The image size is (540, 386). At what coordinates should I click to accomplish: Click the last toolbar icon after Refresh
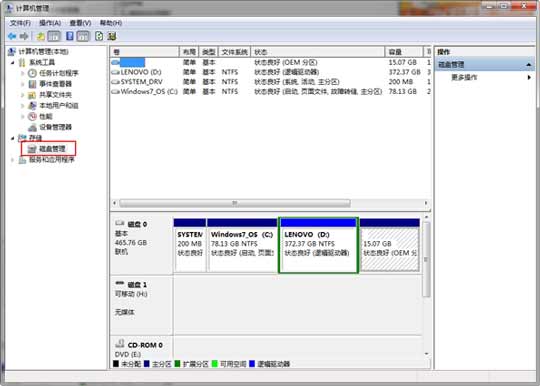coord(112,36)
